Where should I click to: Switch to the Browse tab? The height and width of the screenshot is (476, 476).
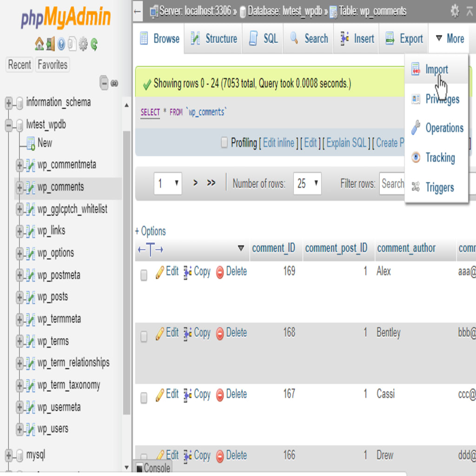[x=159, y=39]
